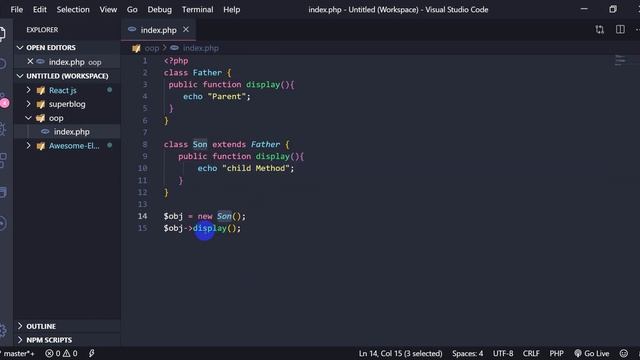The image size is (640, 360).
Task: Expand the Awesome-El... folder
Action: point(29,145)
